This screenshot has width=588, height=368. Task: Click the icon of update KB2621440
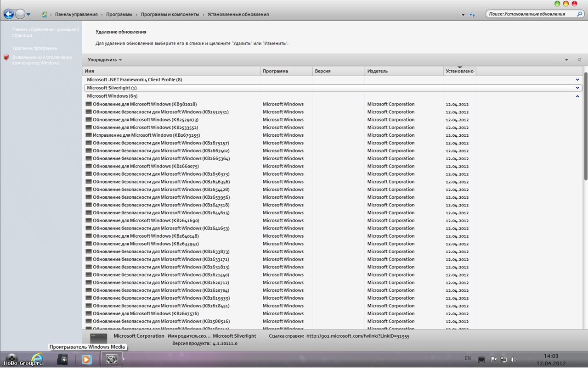(89, 275)
